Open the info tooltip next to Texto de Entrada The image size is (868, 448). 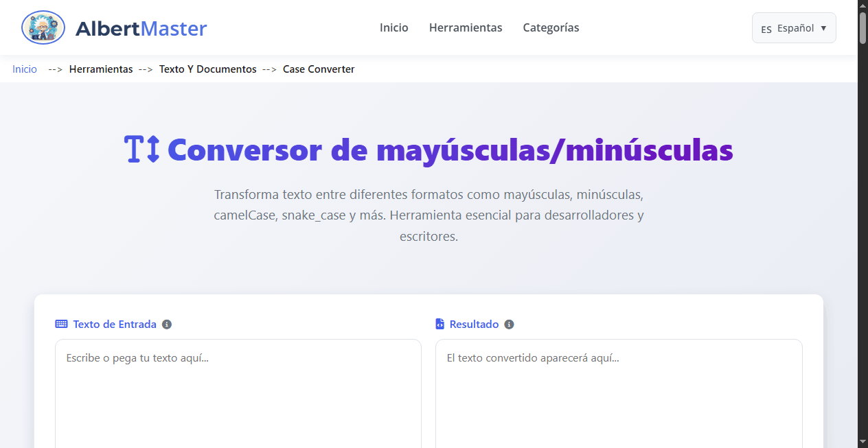[167, 325]
